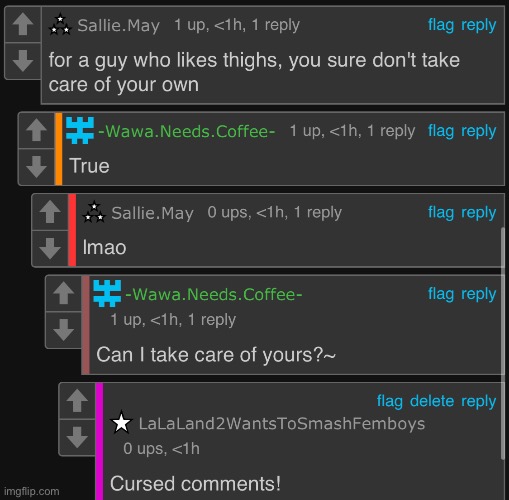Flag Sallie.May's top comment
This screenshot has width=509, height=500.
pos(441,25)
